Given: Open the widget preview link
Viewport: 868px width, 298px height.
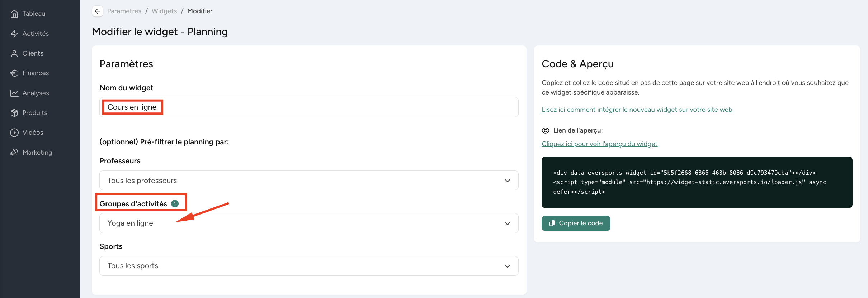Looking at the screenshot, I should click(x=599, y=144).
